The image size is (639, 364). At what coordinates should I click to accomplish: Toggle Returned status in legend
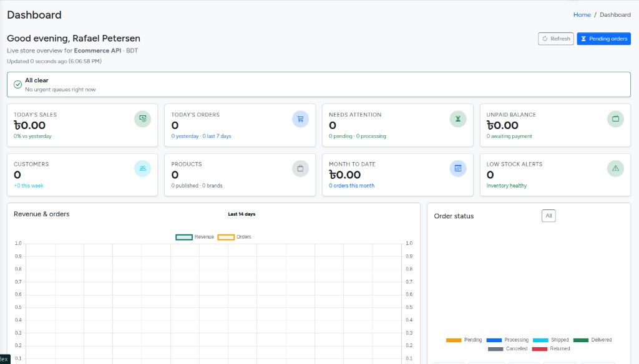coord(551,348)
